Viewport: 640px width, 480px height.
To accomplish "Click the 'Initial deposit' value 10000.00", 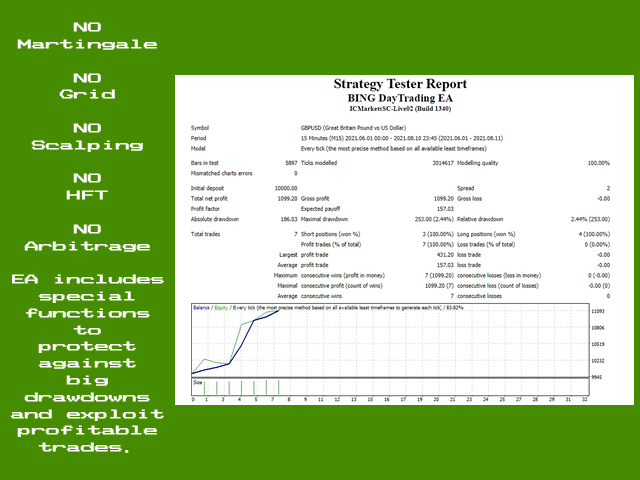I will (286, 188).
